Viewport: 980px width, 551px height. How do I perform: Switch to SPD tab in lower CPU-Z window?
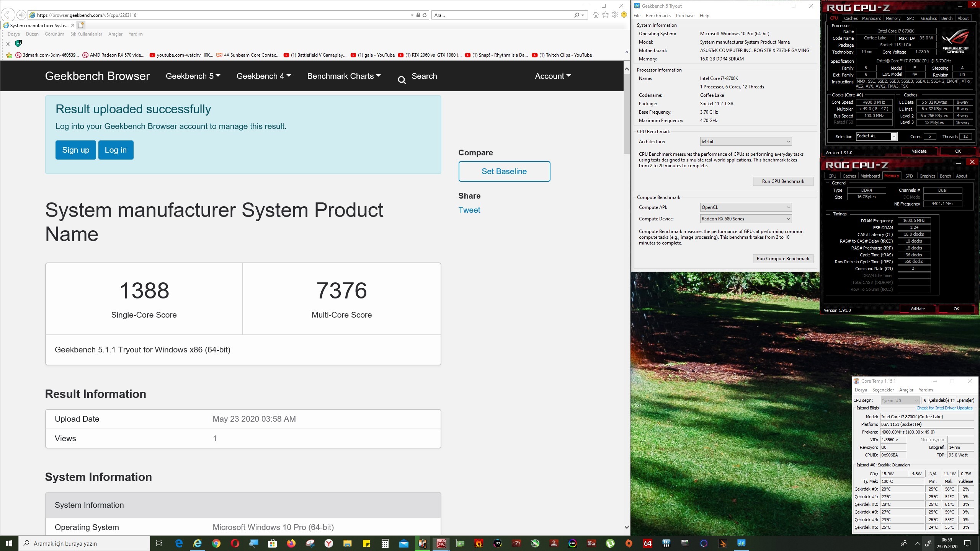coord(909,176)
